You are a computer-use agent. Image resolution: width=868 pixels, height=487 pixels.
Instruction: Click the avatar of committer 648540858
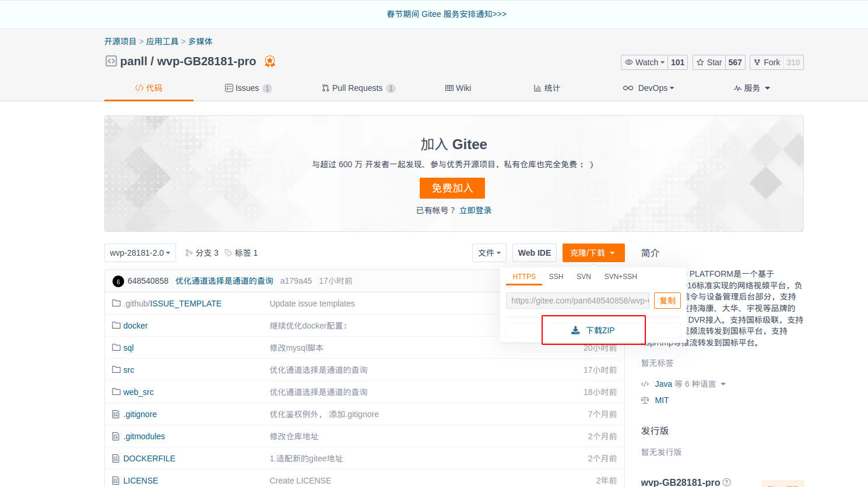[118, 281]
